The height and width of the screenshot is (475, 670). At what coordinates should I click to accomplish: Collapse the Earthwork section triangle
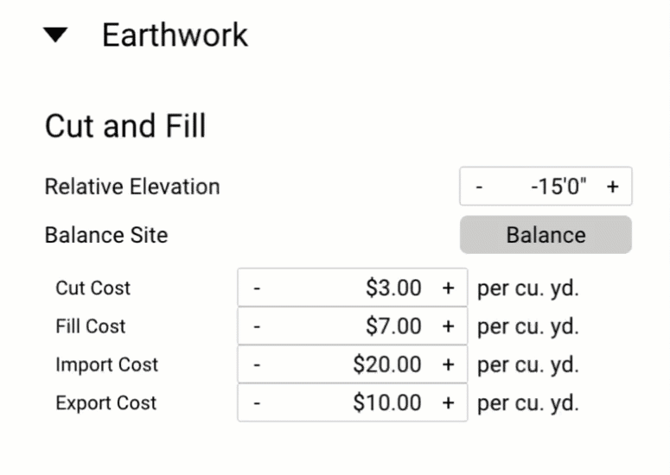point(56,35)
